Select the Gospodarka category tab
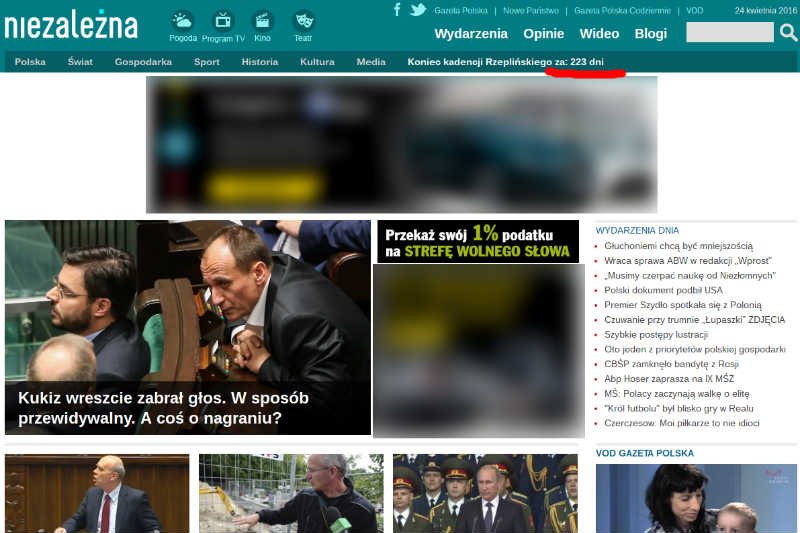 pos(143,62)
